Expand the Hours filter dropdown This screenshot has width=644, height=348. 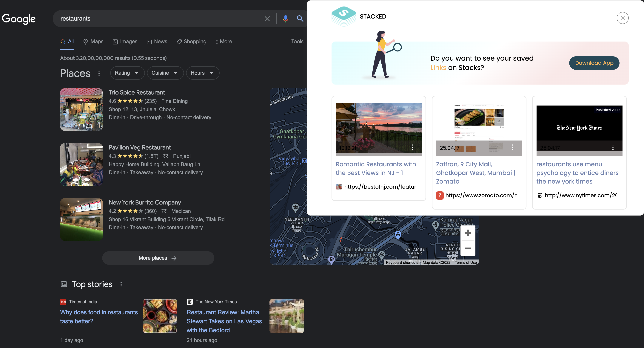[x=203, y=73]
